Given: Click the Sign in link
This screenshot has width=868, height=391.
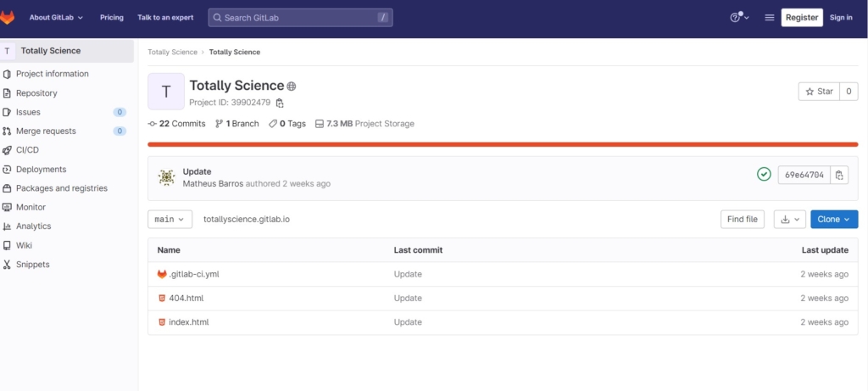Looking at the screenshot, I should pos(841,17).
